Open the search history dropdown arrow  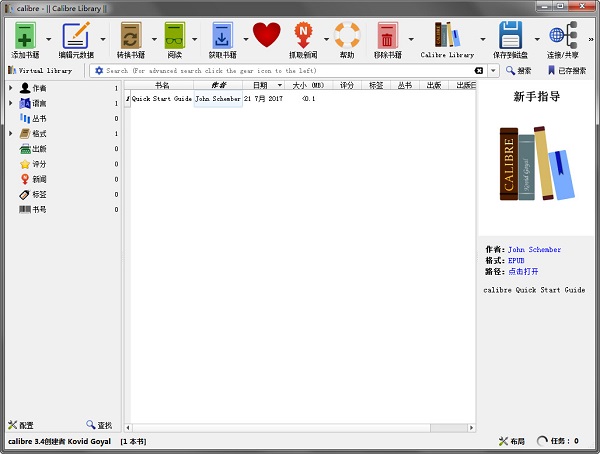click(494, 71)
